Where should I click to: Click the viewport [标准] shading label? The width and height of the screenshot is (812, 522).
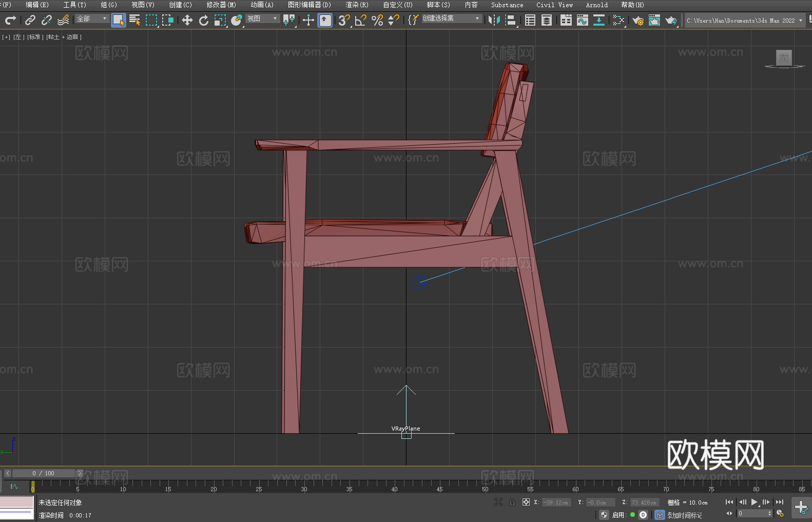[35, 37]
